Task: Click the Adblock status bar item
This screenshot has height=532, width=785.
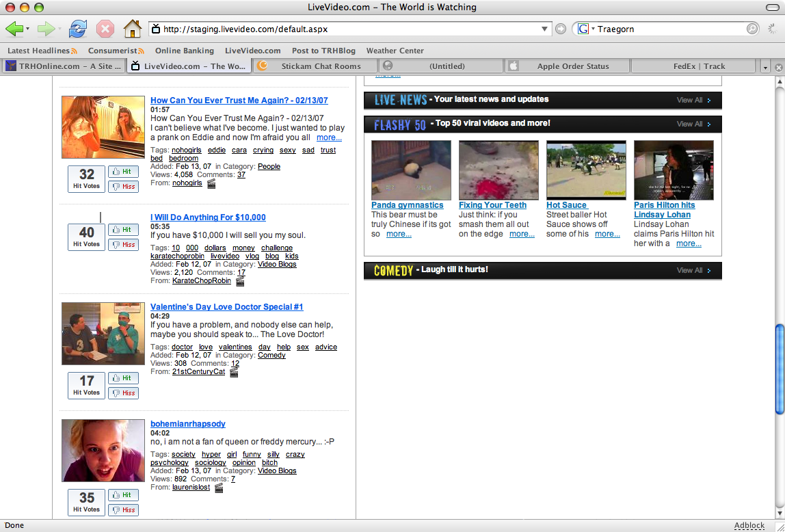Action: tap(749, 525)
